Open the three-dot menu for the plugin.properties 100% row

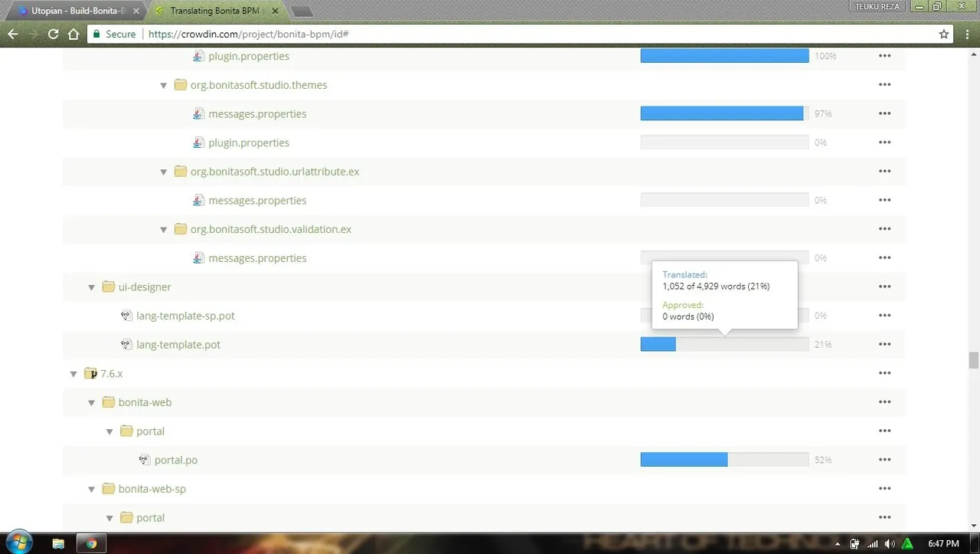click(884, 56)
